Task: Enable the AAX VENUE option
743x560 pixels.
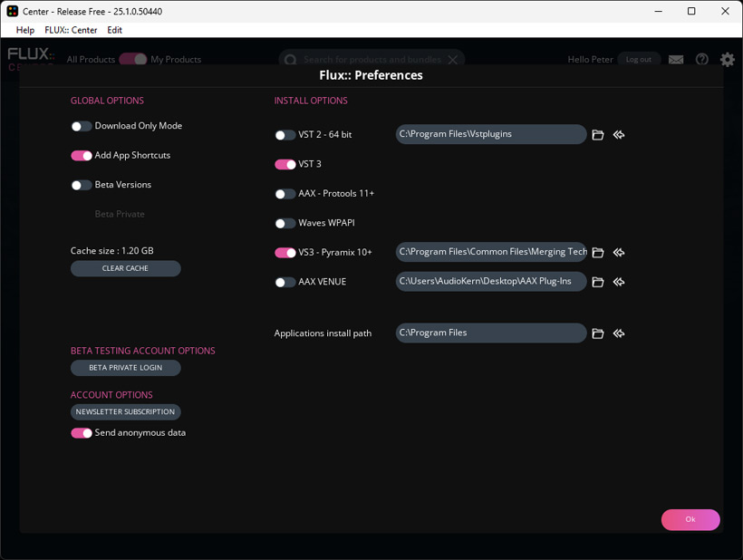Action: (x=285, y=283)
